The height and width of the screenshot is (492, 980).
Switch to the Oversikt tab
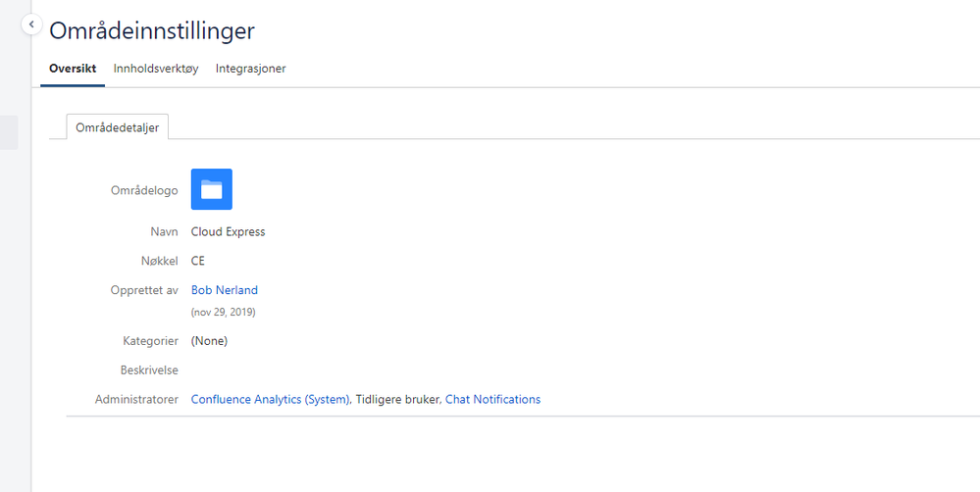[x=73, y=69]
